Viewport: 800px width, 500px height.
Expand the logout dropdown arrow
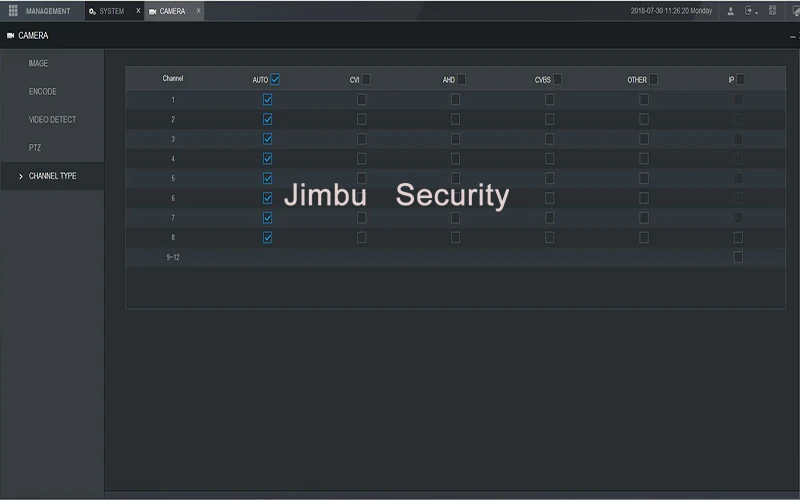757,13
